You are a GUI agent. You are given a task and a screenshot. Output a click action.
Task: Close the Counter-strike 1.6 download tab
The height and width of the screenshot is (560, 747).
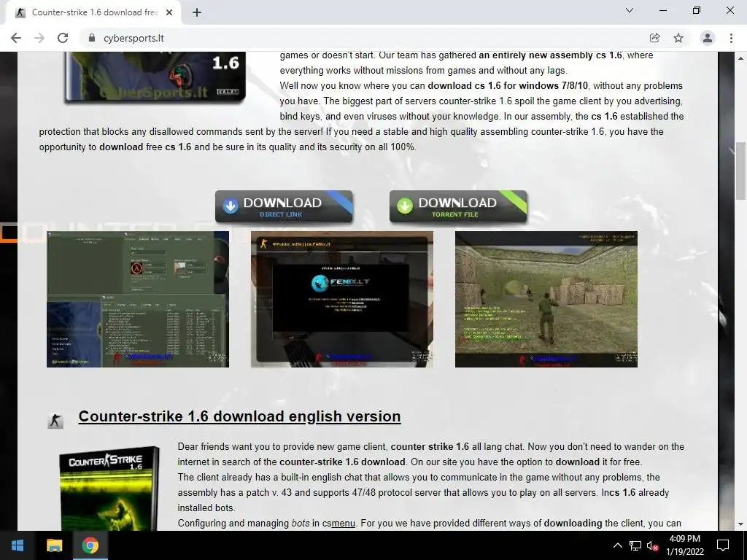(x=169, y=12)
